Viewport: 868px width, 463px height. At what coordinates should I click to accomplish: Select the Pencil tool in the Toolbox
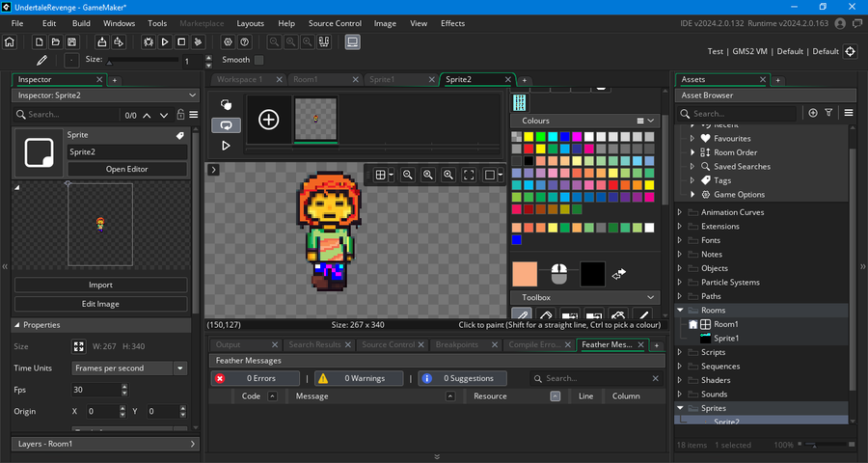(522, 313)
